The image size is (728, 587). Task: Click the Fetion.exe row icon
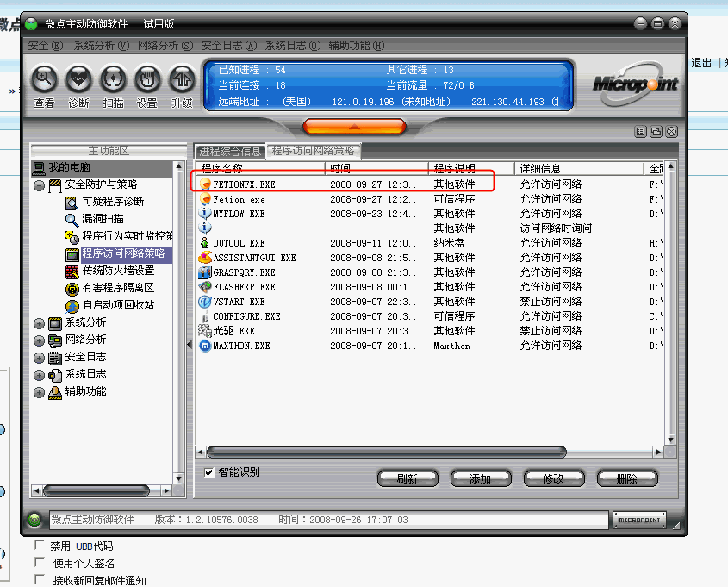205,199
